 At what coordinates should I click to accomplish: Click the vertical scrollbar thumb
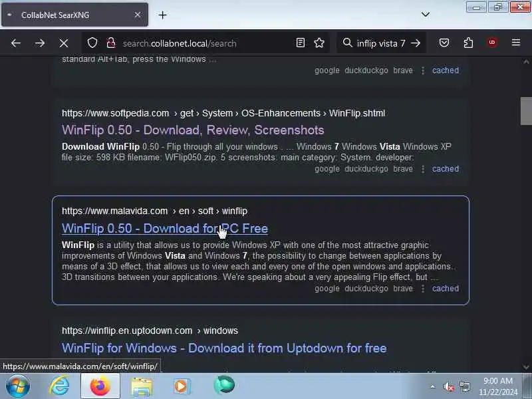tap(526, 111)
